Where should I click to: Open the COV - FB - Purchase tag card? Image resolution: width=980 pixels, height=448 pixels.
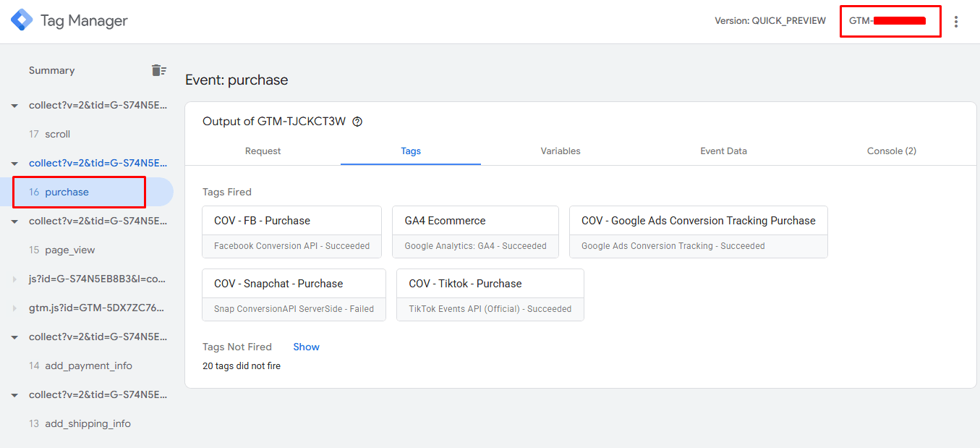[292, 232]
